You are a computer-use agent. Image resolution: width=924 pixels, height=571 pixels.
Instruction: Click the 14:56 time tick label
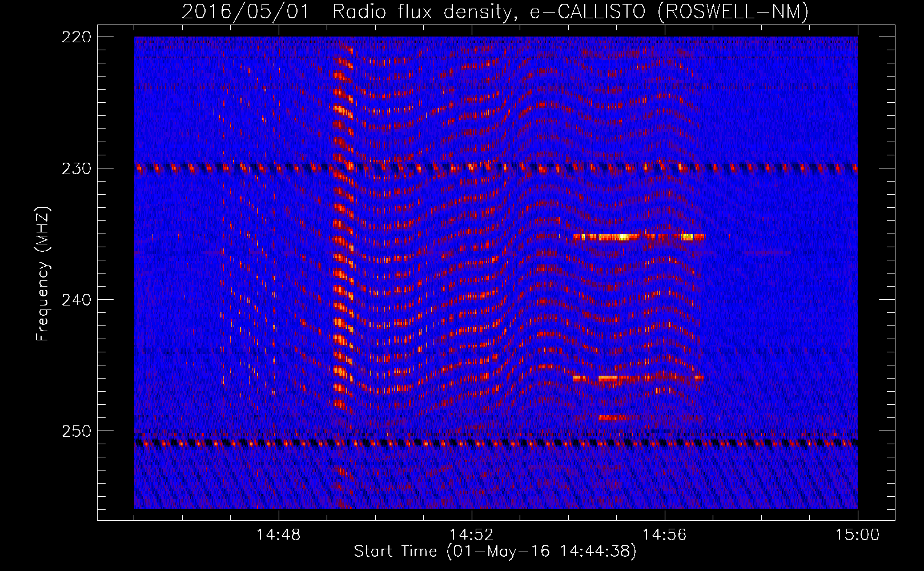(665, 534)
